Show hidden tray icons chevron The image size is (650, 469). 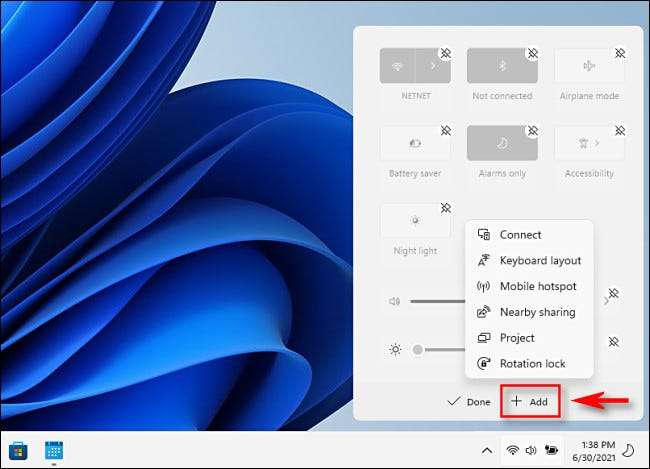click(x=488, y=450)
